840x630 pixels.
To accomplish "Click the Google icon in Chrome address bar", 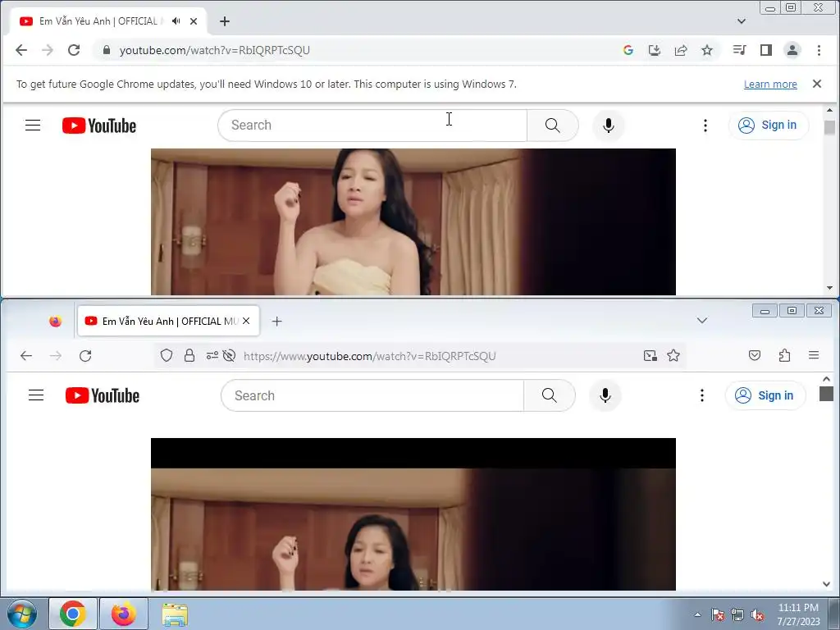I will point(628,50).
